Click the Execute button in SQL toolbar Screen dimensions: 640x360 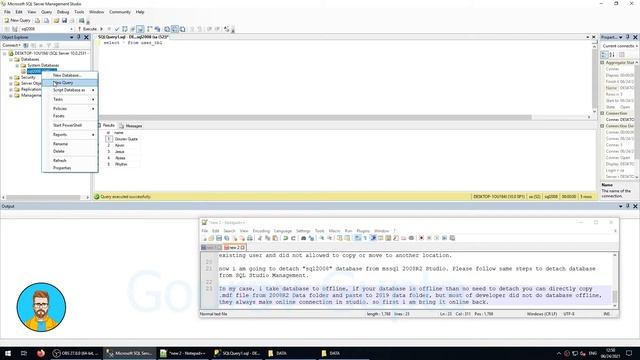point(87,29)
